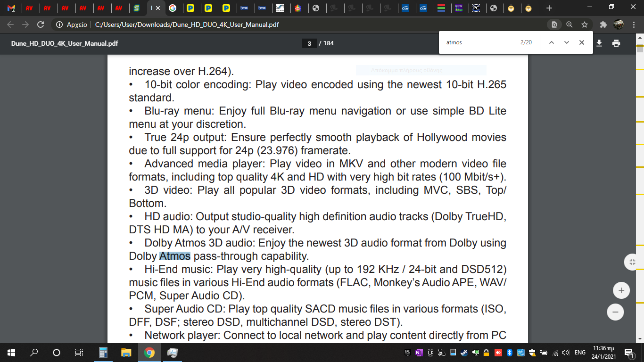The width and height of the screenshot is (644, 362).
Task: Go forward in browser history
Action: pos(25,25)
